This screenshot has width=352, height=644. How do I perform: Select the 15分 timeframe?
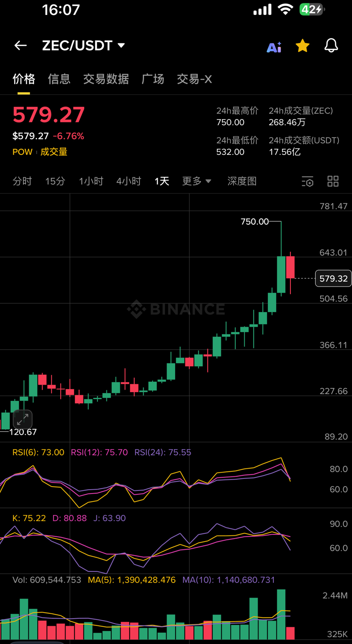(55, 181)
